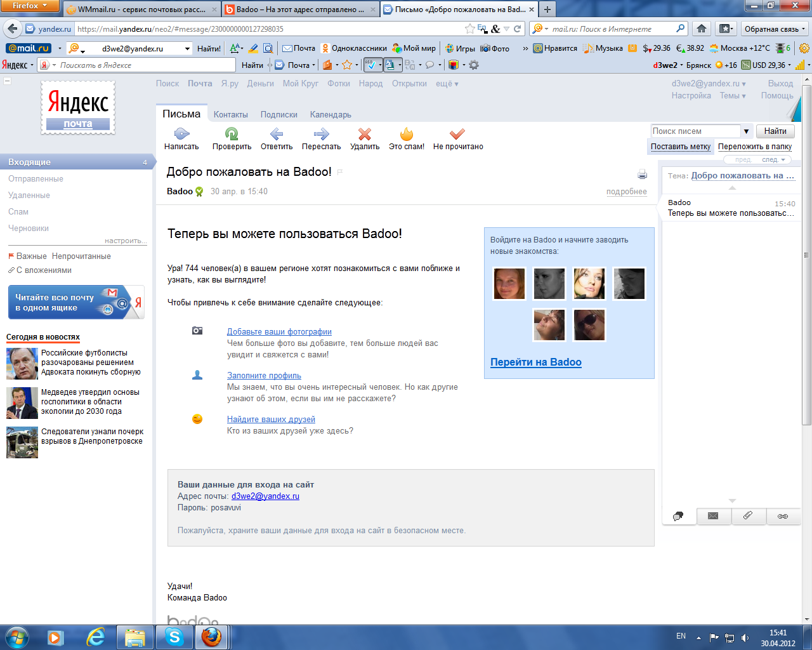Click the highlighter icon in Mail.ru toolbar
The height and width of the screenshot is (650, 812).
click(253, 48)
